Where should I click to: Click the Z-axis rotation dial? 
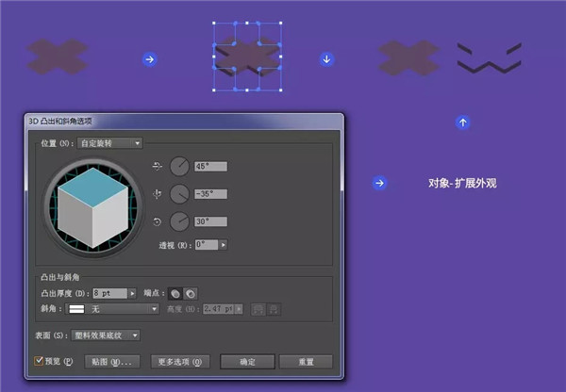click(x=179, y=221)
